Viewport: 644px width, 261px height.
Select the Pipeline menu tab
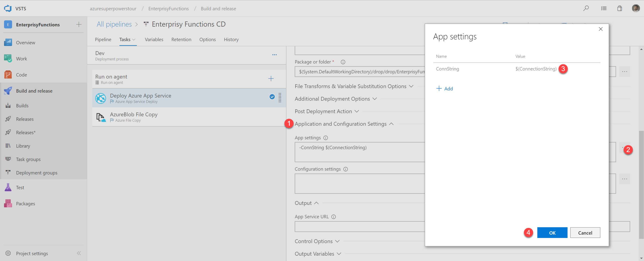[x=104, y=39]
